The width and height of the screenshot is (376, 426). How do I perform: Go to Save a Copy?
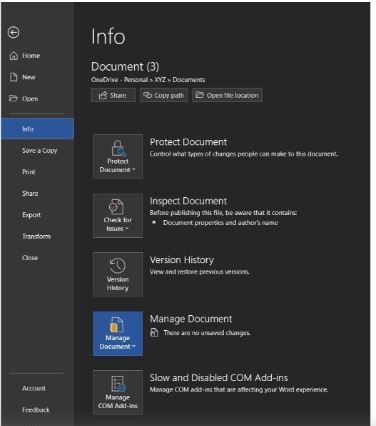click(x=39, y=150)
